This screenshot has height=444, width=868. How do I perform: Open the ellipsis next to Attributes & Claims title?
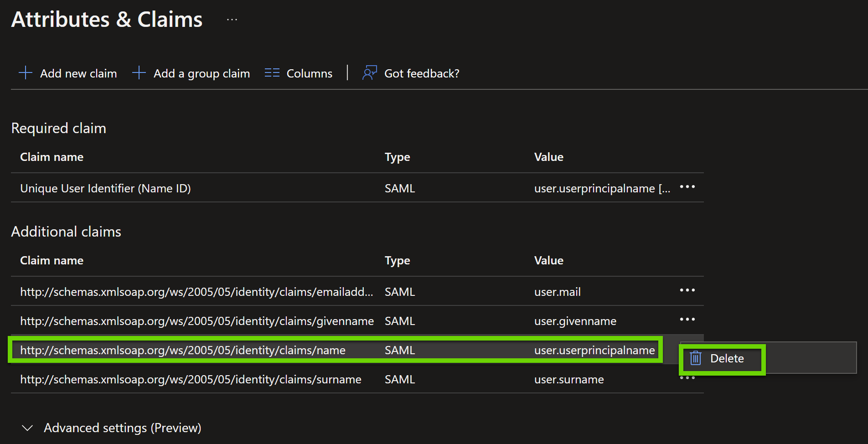click(232, 20)
